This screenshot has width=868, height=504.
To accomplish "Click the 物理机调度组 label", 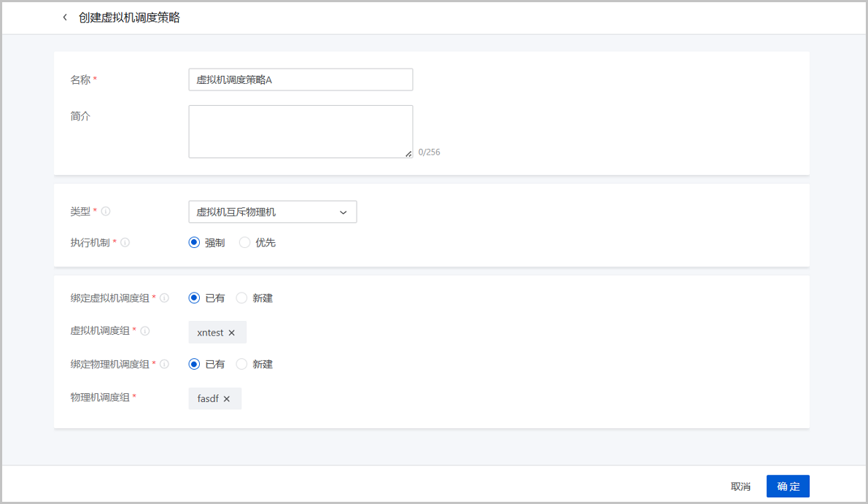I will click(x=100, y=397).
